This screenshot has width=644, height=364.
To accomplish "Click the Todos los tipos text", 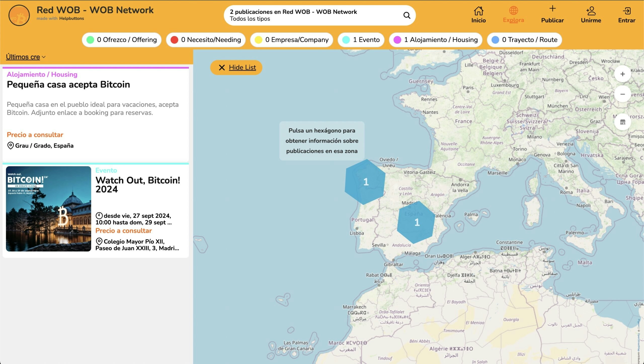I will (x=250, y=19).
